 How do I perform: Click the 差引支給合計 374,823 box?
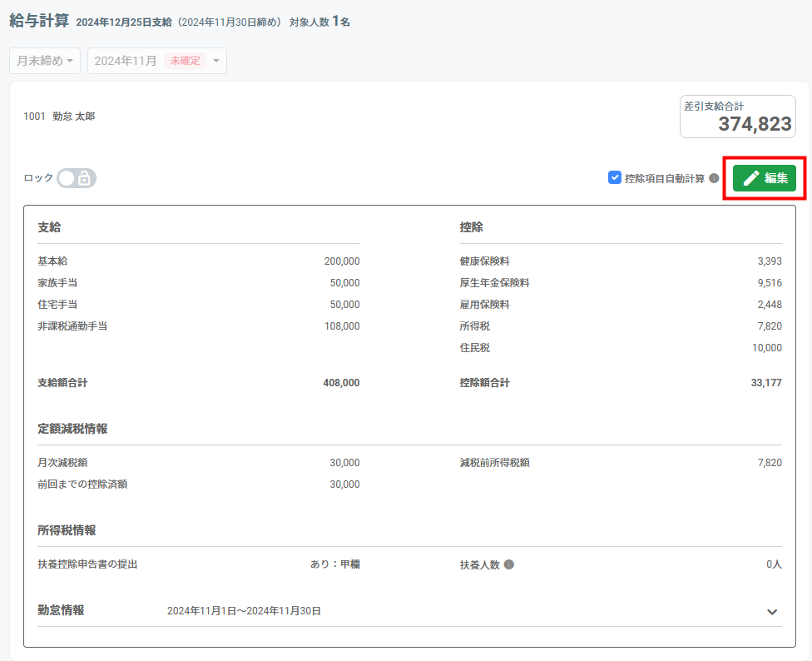coord(737,117)
